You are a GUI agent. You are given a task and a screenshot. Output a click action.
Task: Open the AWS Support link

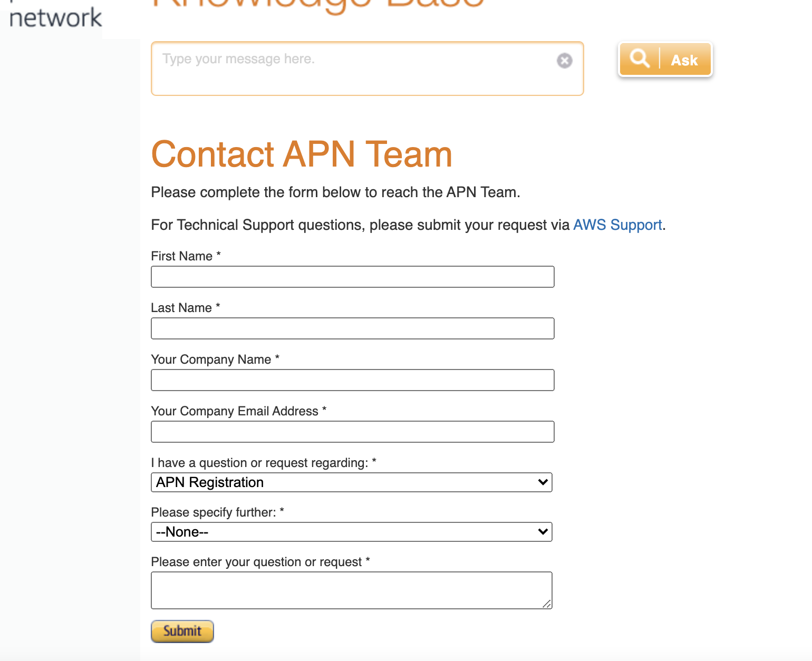pyautogui.click(x=617, y=225)
